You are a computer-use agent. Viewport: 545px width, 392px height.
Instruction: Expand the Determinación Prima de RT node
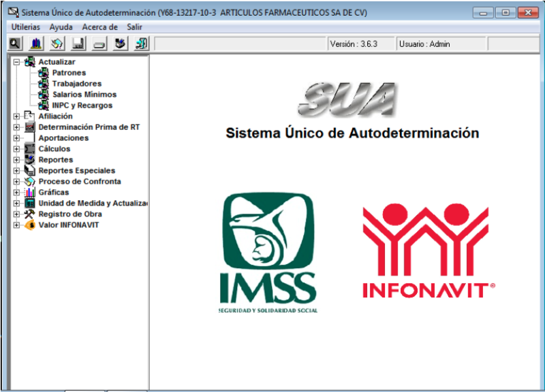pyautogui.click(x=16, y=127)
